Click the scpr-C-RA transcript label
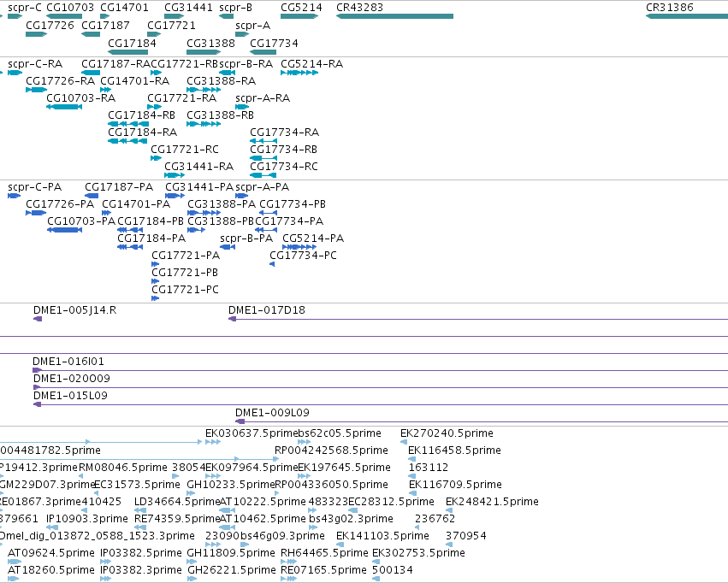The height and width of the screenshot is (583, 728). [35, 64]
